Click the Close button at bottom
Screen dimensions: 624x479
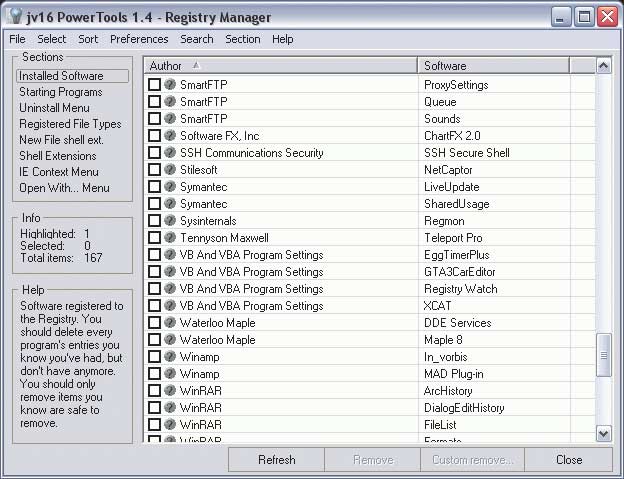pyautogui.click(x=569, y=460)
